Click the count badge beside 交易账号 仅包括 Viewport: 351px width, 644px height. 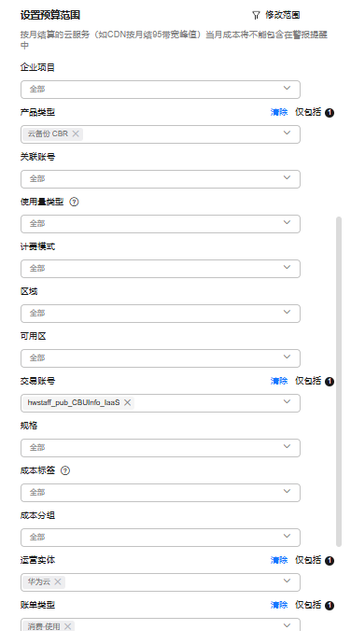pyautogui.click(x=330, y=382)
